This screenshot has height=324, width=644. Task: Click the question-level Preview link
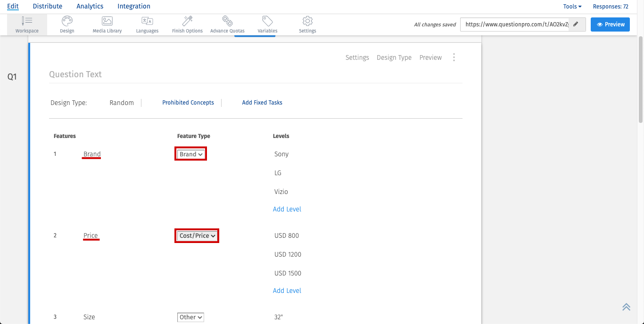click(430, 57)
